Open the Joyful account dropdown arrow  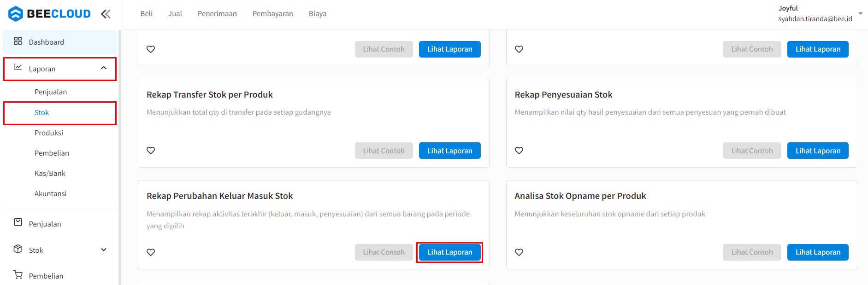tap(860, 14)
